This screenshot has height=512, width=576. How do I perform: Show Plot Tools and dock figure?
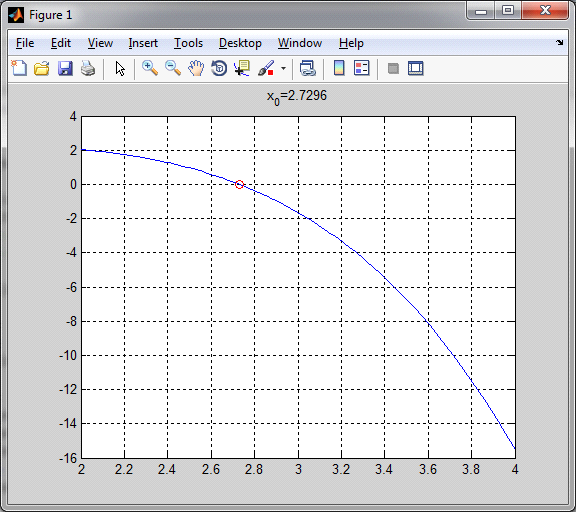click(415, 68)
